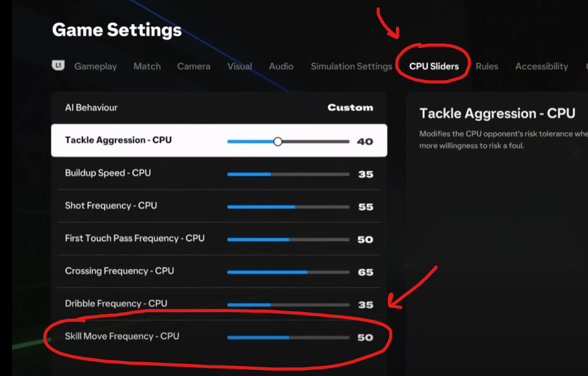Adjust the Skill Move Frequency slider
The width and height of the screenshot is (588, 376).
click(288, 338)
